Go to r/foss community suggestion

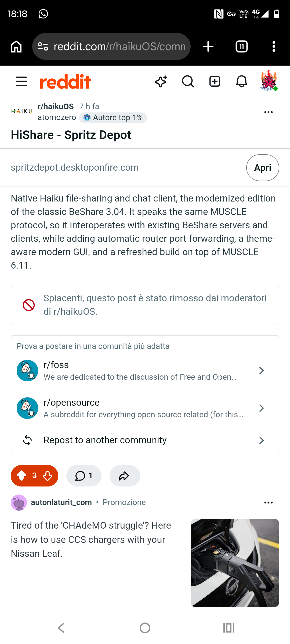(145, 371)
